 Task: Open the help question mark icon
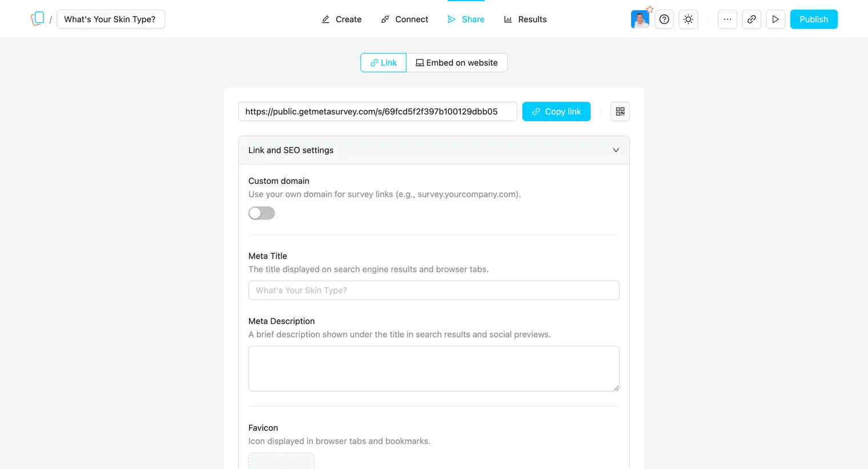(664, 19)
